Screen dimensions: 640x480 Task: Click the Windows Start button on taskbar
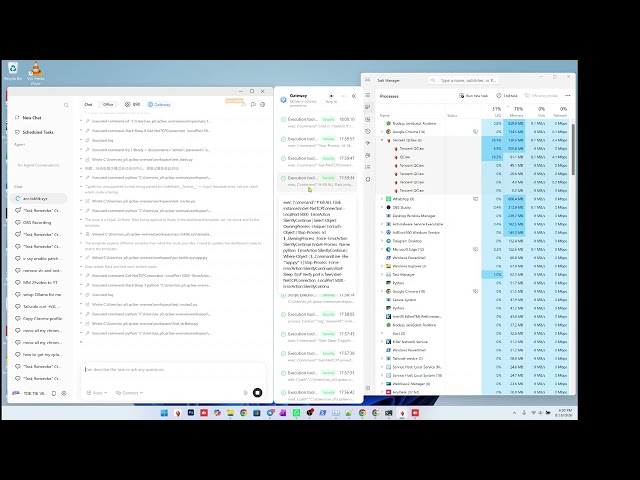point(164,413)
